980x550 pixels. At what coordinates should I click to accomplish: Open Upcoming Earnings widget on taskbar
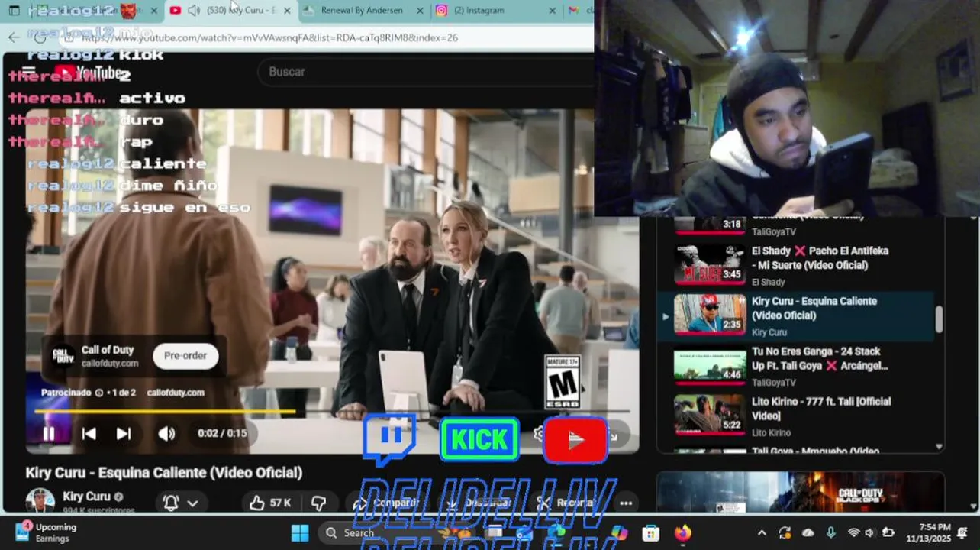[46, 532]
